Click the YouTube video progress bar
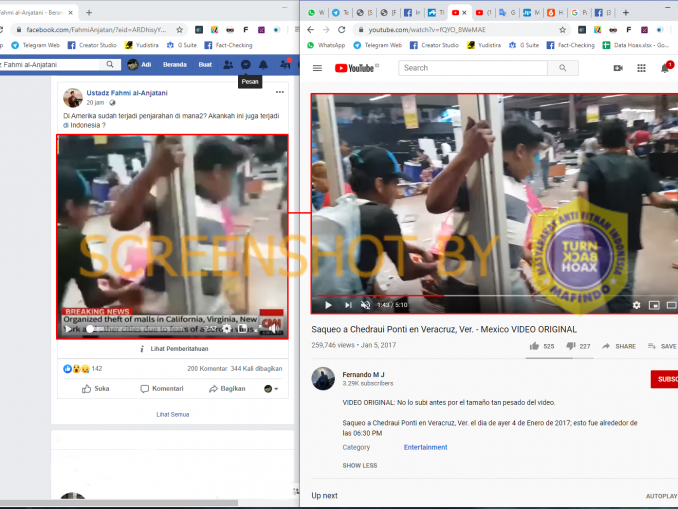 [x=497, y=296]
